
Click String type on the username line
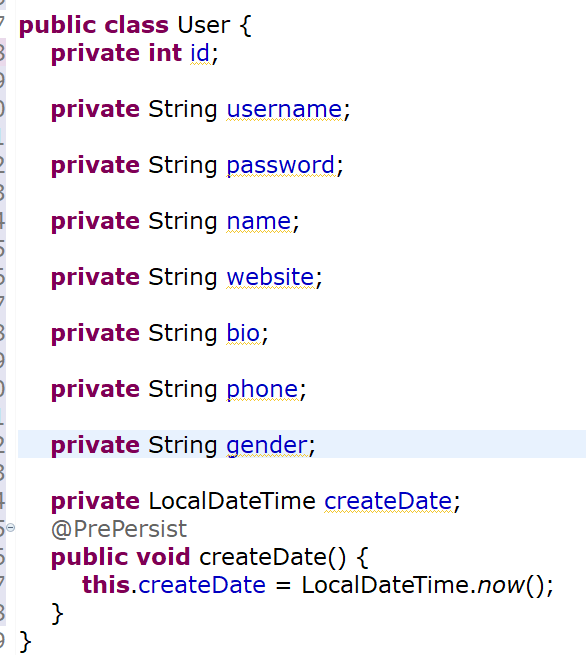coord(183,110)
